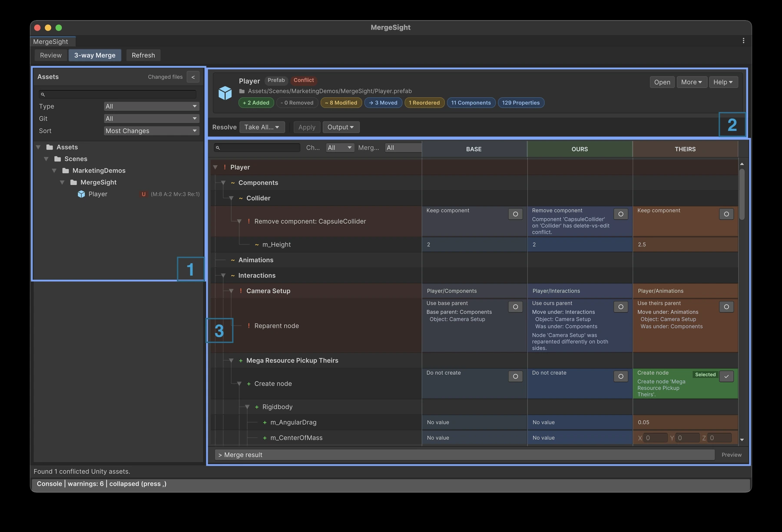The height and width of the screenshot is (532, 782).
Task: Click the conflict icon on Camera Setup row
Action: 241,291
